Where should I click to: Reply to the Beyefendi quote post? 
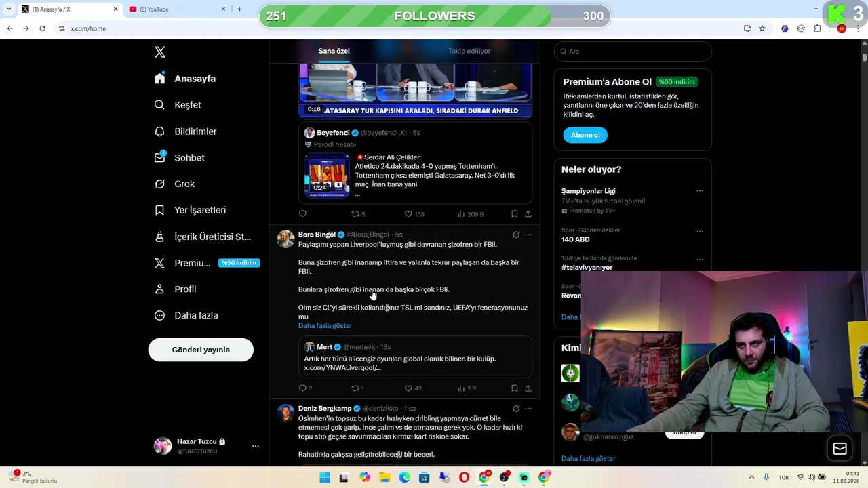click(x=302, y=214)
